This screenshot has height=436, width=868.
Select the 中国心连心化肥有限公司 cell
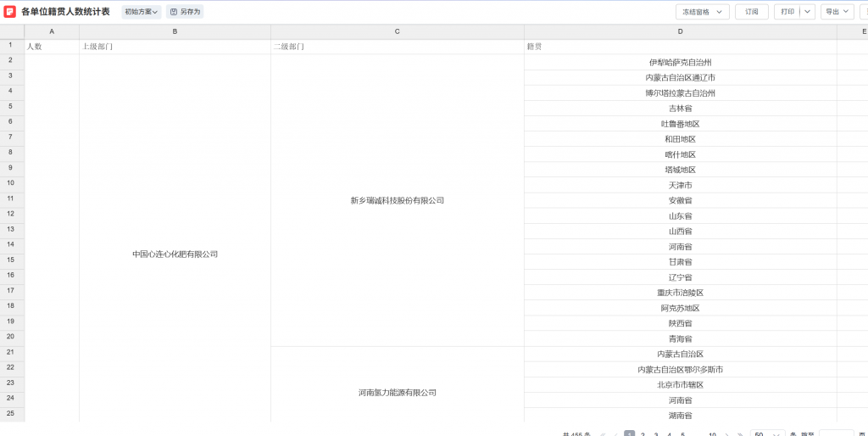[175, 254]
